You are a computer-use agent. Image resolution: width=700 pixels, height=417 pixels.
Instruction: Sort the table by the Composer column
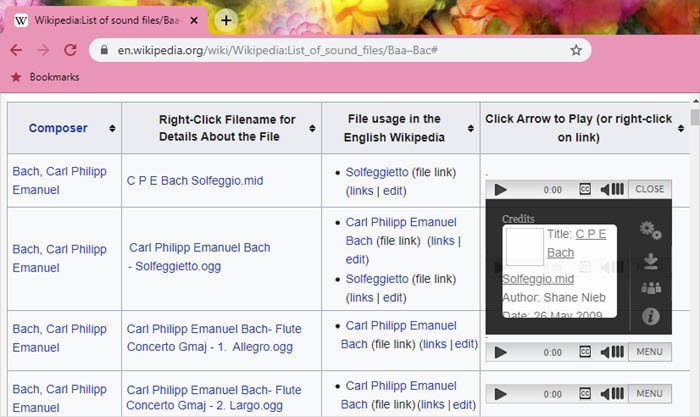tap(58, 128)
